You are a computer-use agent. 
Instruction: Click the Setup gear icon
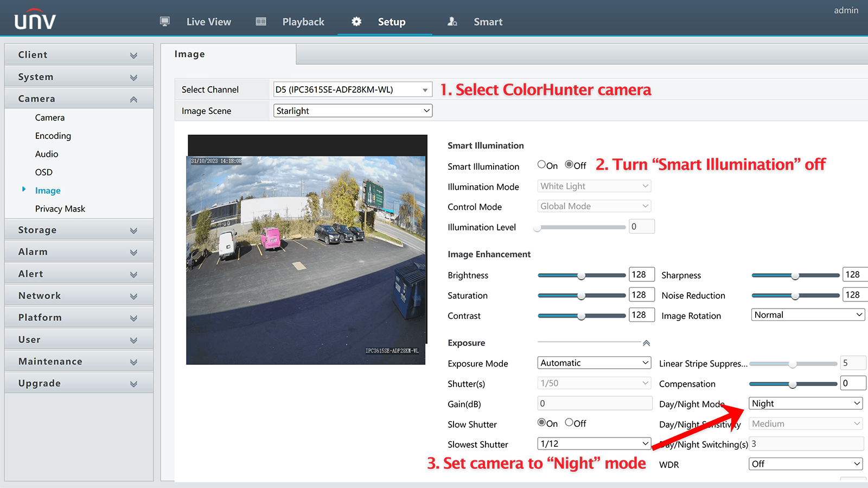click(356, 22)
